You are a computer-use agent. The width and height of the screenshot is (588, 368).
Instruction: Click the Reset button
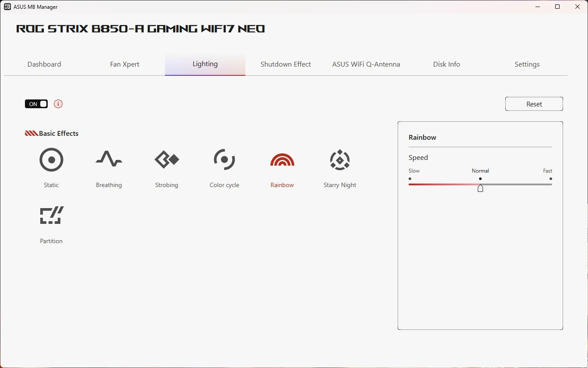pos(534,104)
